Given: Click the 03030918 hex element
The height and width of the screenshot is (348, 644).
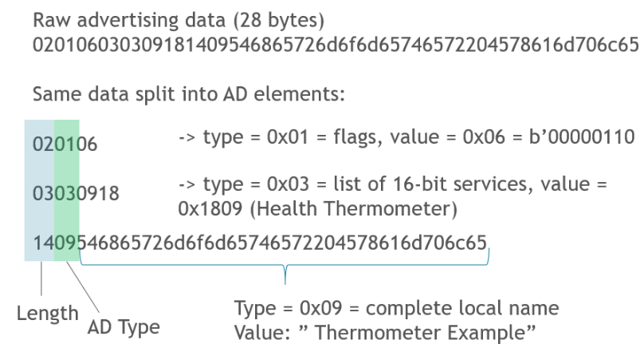Looking at the screenshot, I should [x=70, y=194].
